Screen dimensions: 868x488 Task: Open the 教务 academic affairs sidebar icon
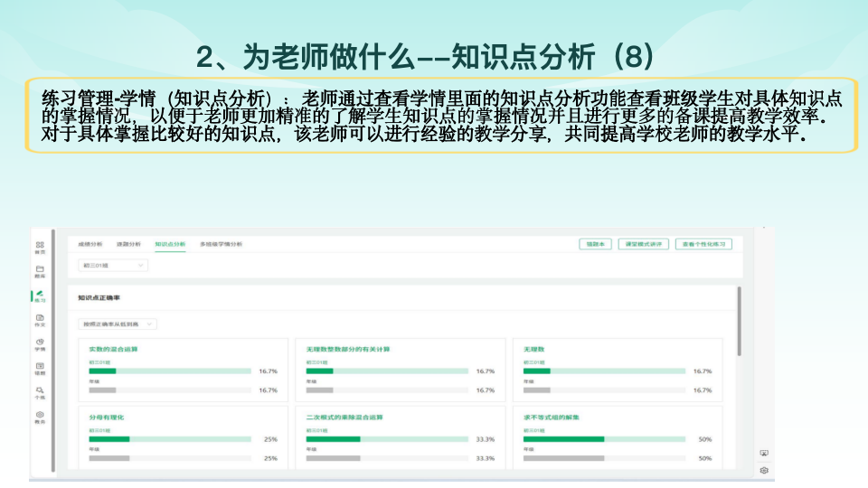(40, 416)
